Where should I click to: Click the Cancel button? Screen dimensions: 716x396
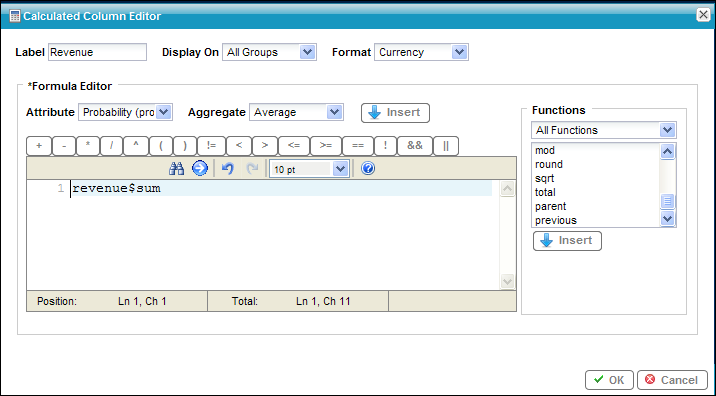672,380
